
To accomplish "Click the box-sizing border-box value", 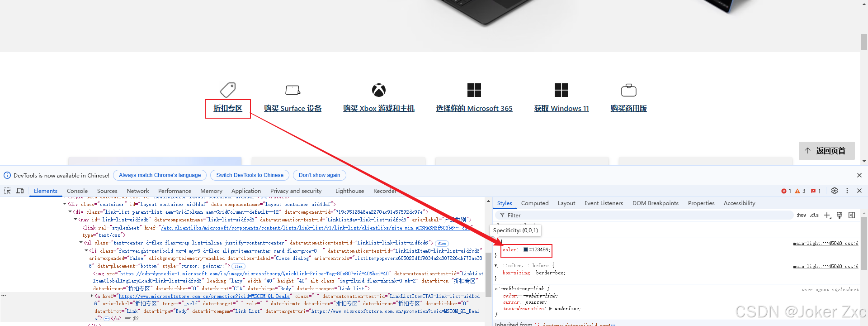I will pyautogui.click(x=550, y=273).
